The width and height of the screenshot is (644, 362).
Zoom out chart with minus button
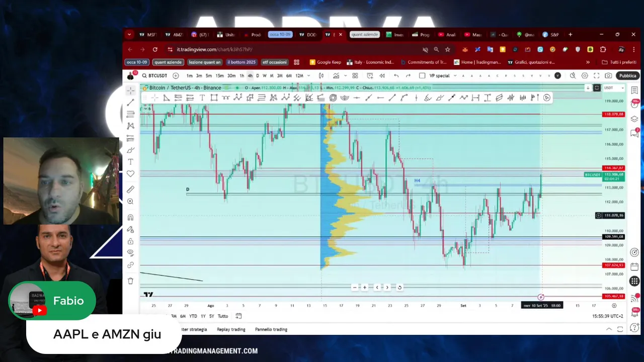[355, 287]
